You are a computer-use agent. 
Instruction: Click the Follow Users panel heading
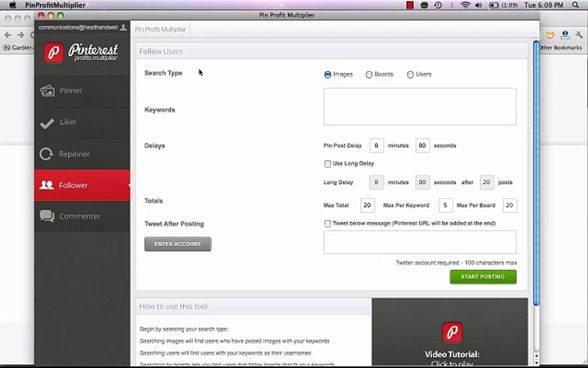(161, 52)
